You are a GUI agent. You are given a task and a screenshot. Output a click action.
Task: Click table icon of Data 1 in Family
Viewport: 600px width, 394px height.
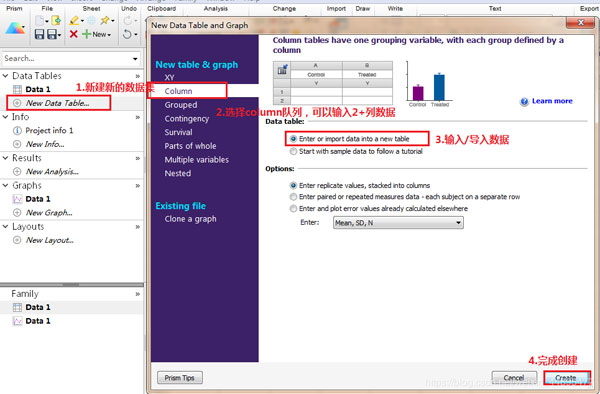click(17, 307)
